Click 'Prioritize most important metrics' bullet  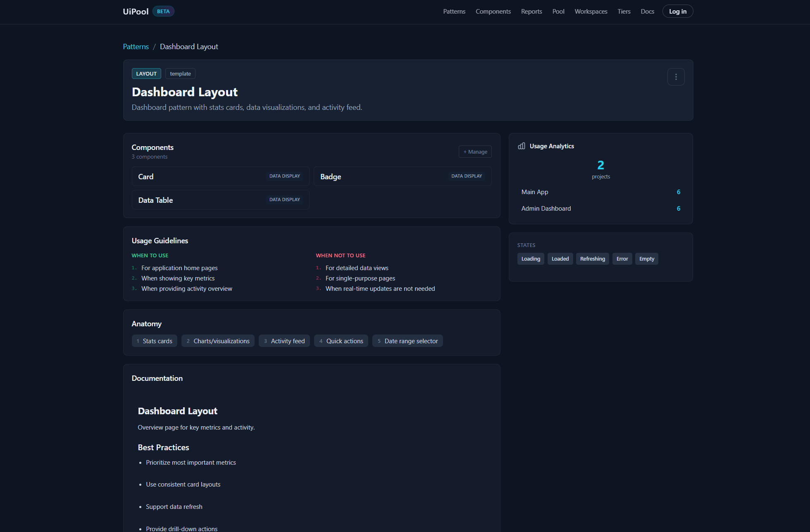pyautogui.click(x=191, y=463)
